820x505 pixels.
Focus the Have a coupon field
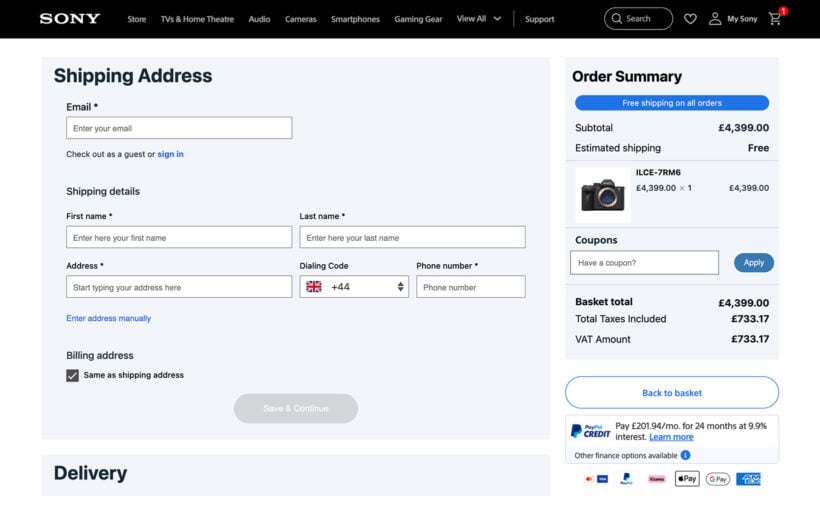coord(644,262)
